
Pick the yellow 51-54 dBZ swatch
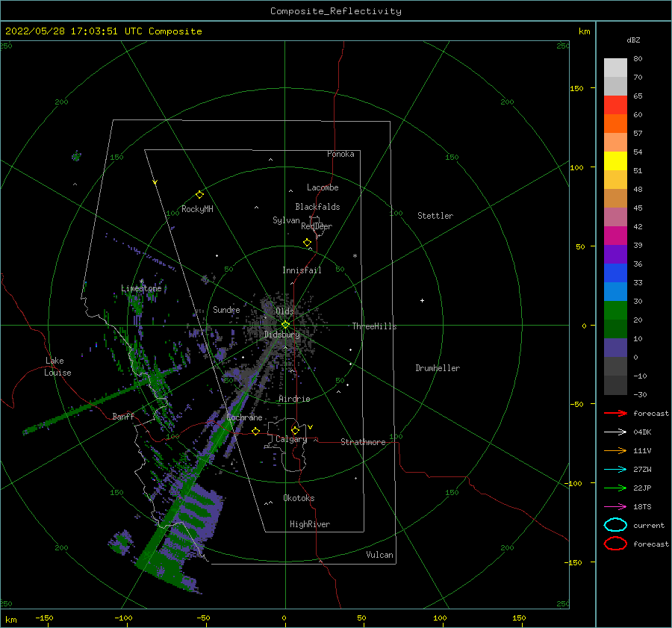click(615, 161)
